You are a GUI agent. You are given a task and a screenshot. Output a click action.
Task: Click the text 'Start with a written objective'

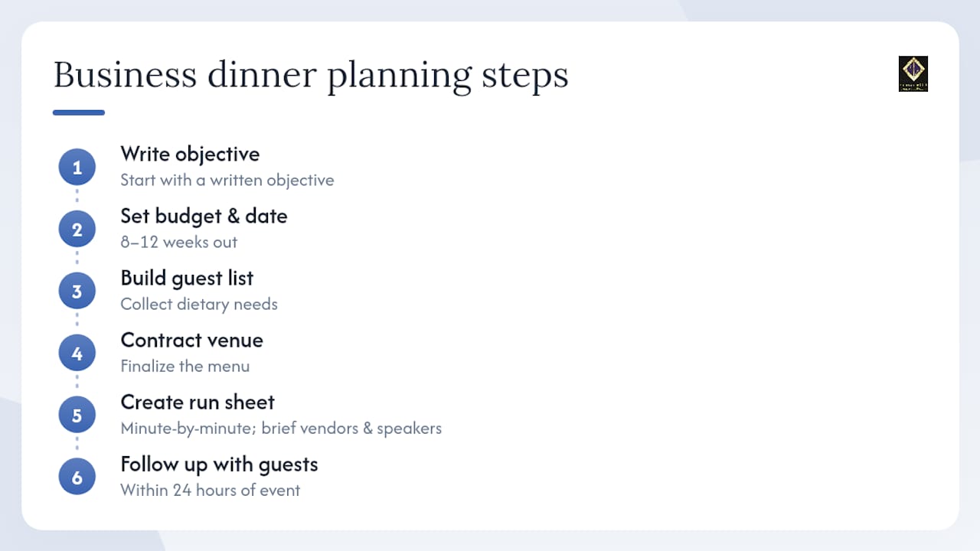(x=227, y=181)
